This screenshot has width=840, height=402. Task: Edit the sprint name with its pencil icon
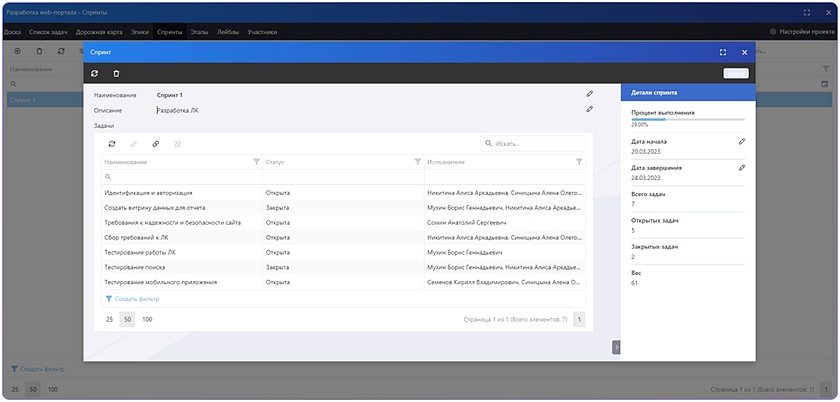(x=590, y=94)
